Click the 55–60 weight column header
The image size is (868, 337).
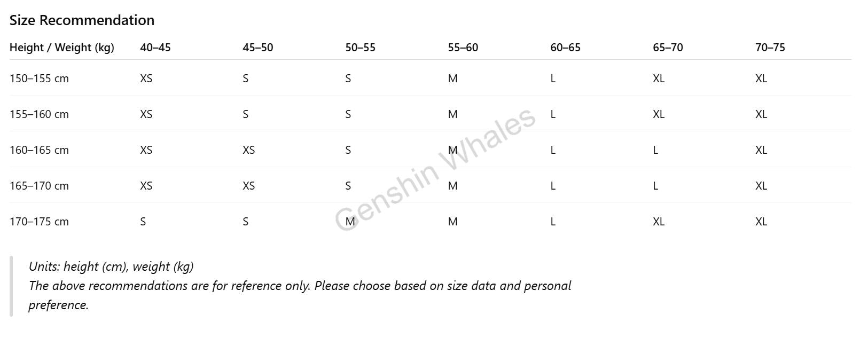pyautogui.click(x=463, y=48)
